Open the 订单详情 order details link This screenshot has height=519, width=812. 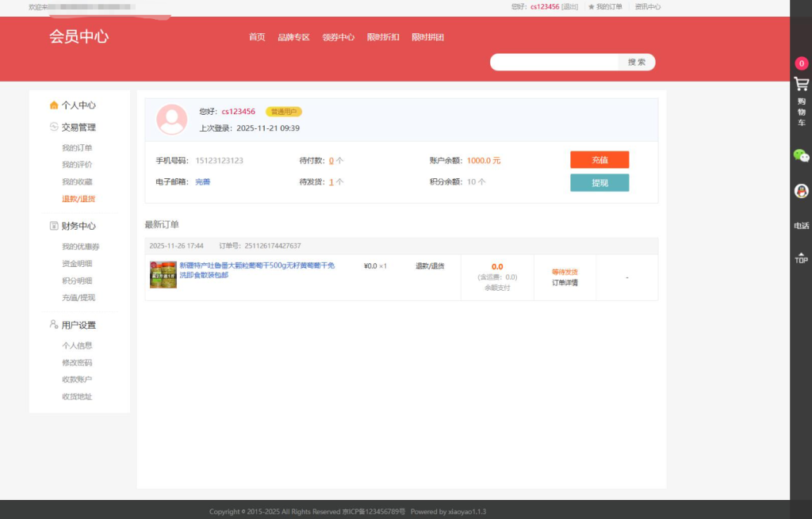(x=565, y=283)
